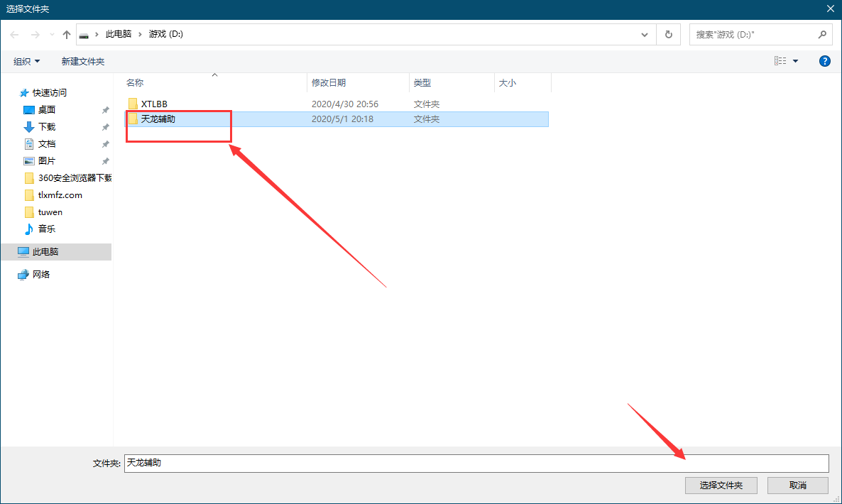842x504 pixels.
Task: Confirm with the 选择文件夹 button
Action: pyautogui.click(x=721, y=486)
